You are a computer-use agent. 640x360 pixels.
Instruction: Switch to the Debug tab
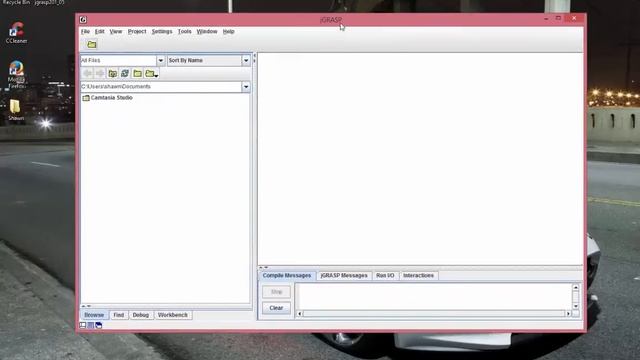point(141,315)
